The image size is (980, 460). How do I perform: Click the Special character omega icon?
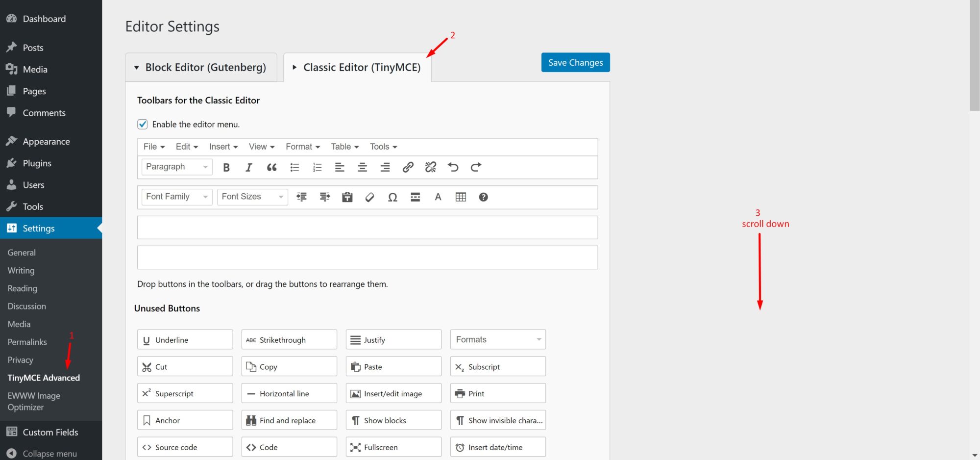392,197
